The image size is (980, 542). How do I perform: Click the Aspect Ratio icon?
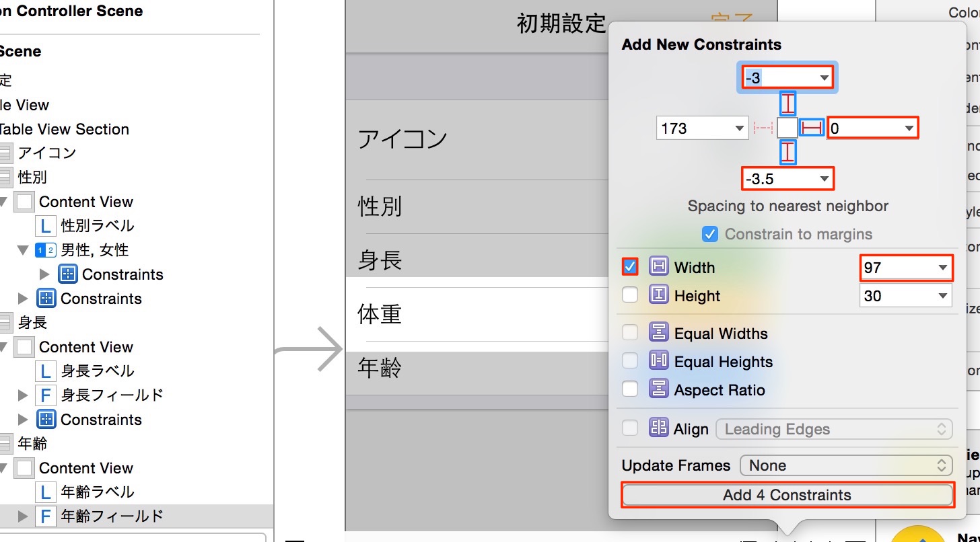[x=658, y=389]
